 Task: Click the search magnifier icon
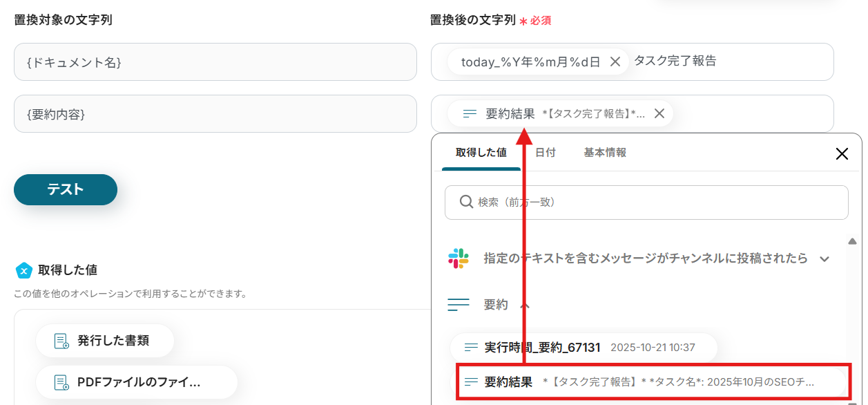[x=466, y=202]
